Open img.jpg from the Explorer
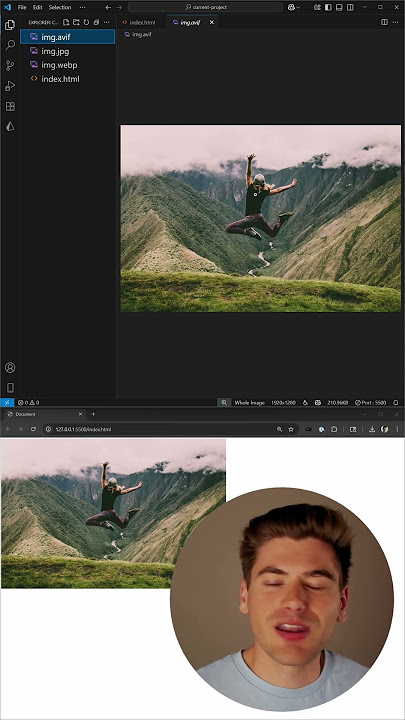 tap(68, 51)
